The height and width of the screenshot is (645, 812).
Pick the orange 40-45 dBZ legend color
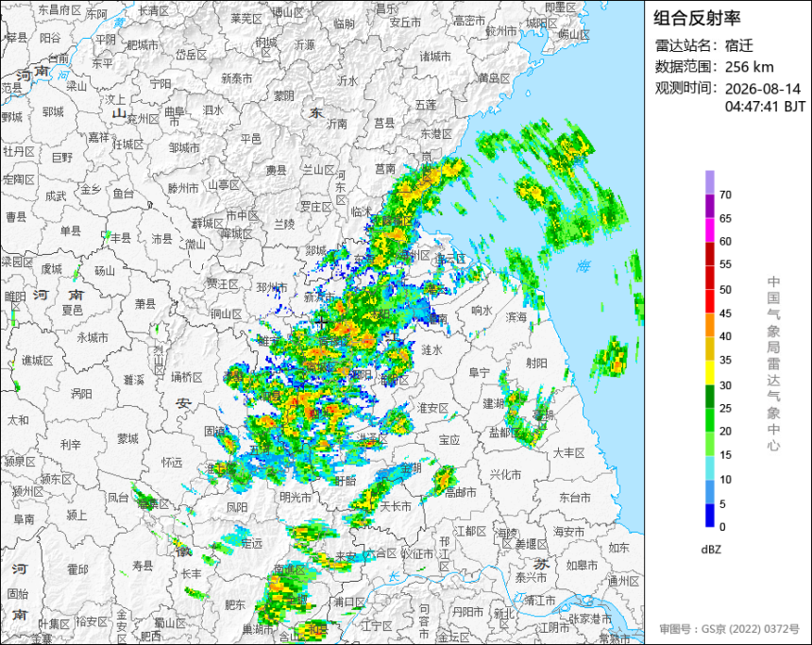[709, 325]
